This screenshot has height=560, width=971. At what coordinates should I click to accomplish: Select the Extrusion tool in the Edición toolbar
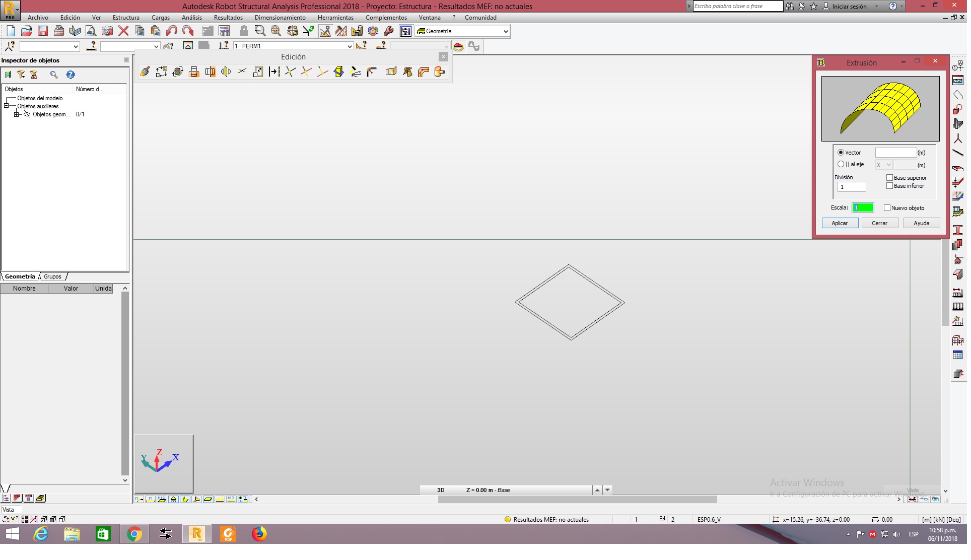tap(391, 72)
